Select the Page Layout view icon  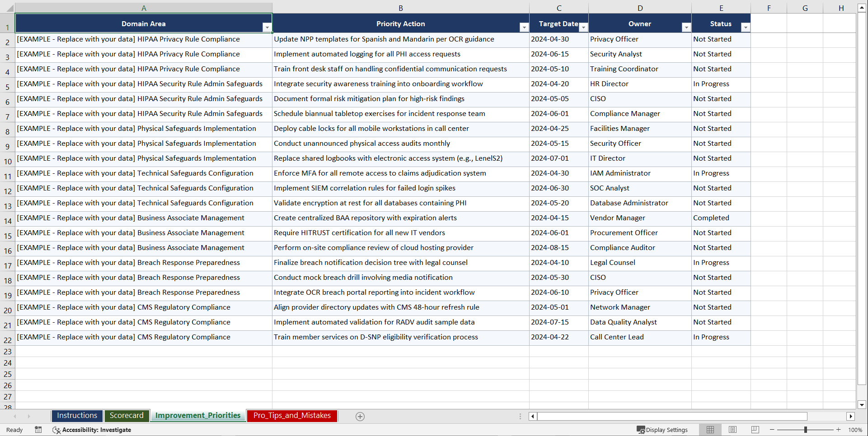[x=732, y=430]
